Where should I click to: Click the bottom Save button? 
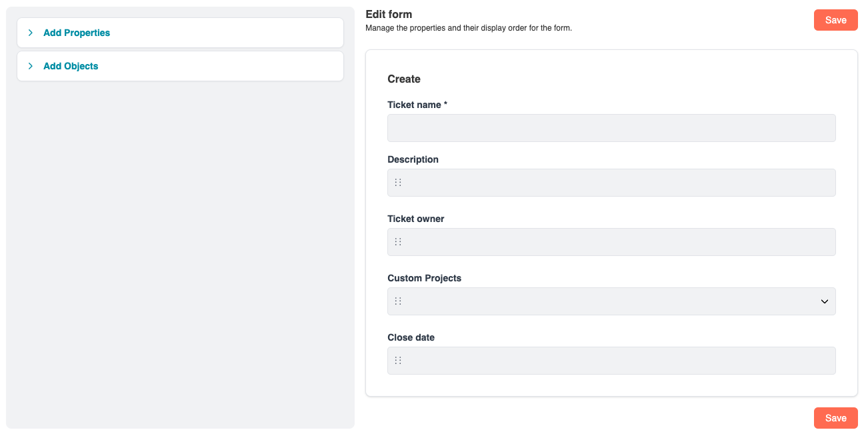point(836,418)
